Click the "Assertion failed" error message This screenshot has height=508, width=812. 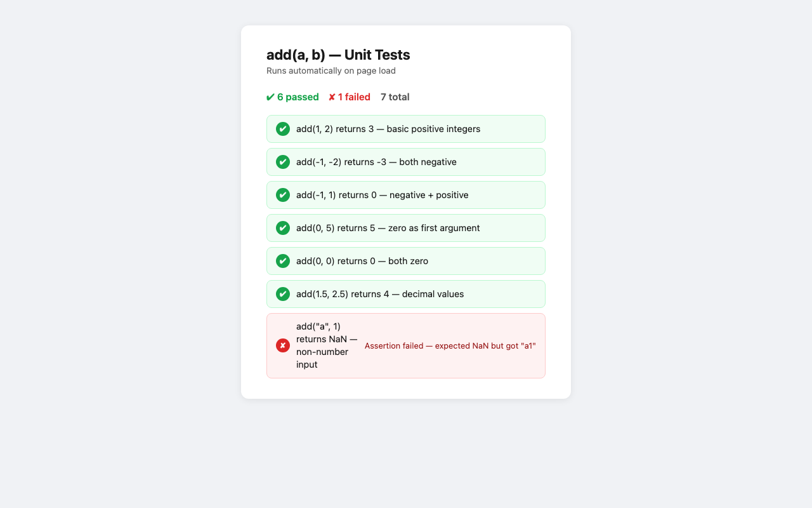click(450, 345)
